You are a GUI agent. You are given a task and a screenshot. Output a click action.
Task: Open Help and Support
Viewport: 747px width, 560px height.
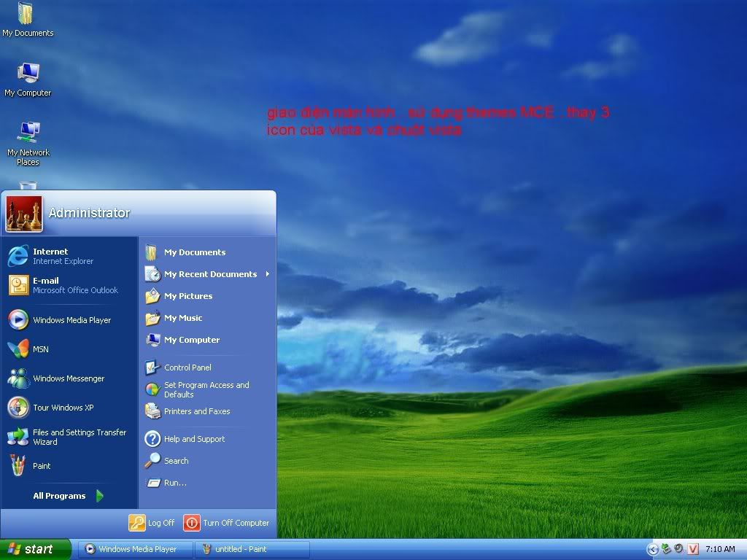click(208, 439)
